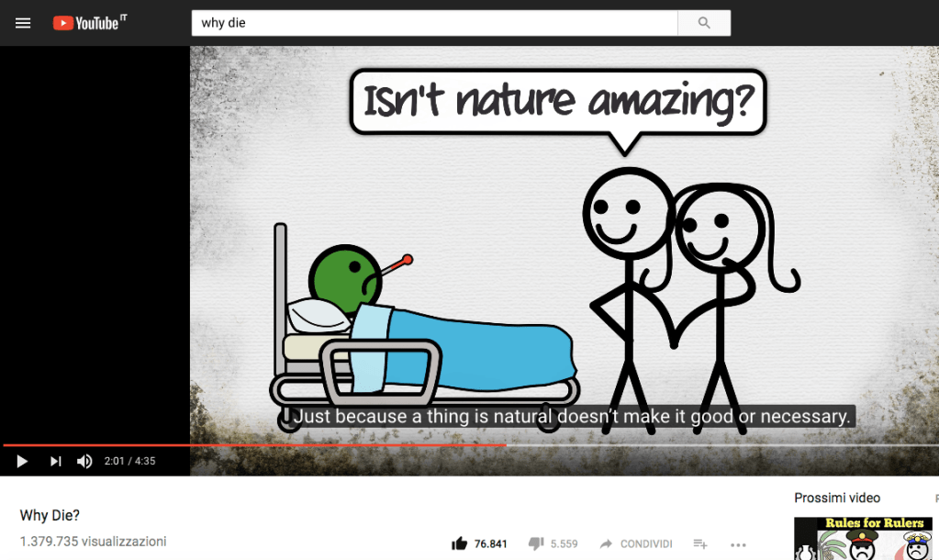Image resolution: width=939 pixels, height=560 pixels.
Task: Share the video via CONDIVIDI
Action: pyautogui.click(x=636, y=543)
